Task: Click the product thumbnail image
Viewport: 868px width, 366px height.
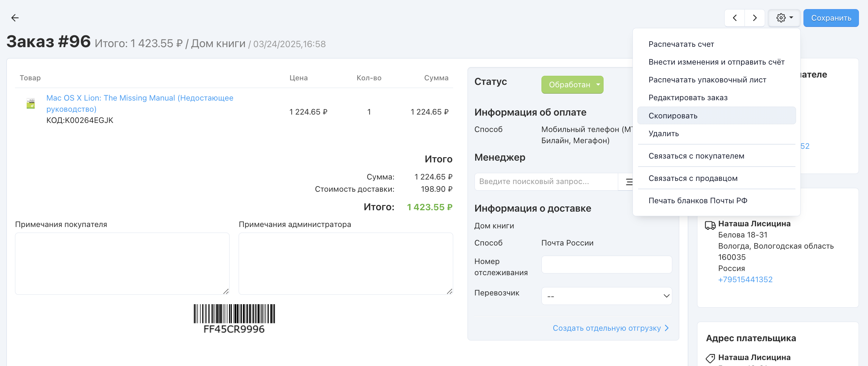Action: pos(31,104)
